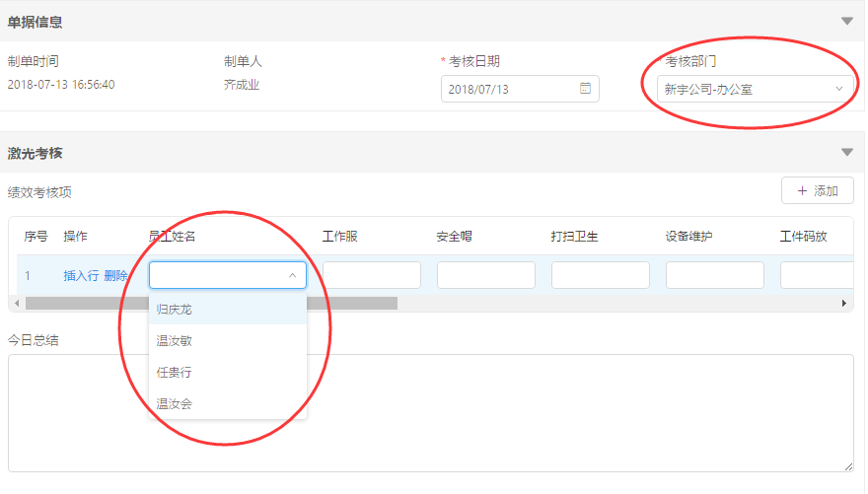Image resolution: width=868 pixels, height=494 pixels.
Task: Open the 考核部门 dropdown
Action: [x=755, y=89]
